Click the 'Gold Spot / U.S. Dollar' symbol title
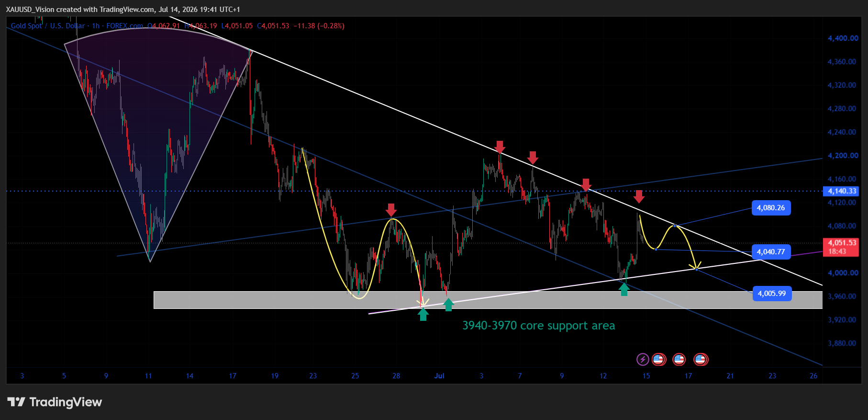The width and height of the screenshot is (868, 420). (x=48, y=26)
